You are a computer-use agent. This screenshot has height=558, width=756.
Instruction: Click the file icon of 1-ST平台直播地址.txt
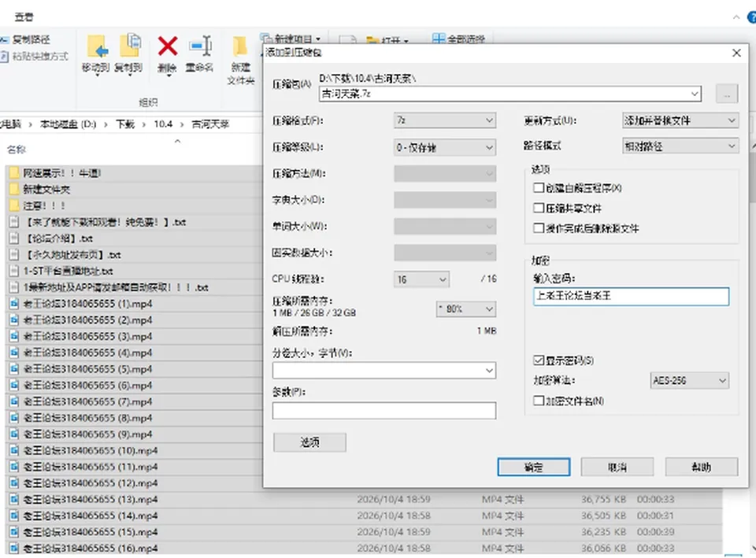14,271
